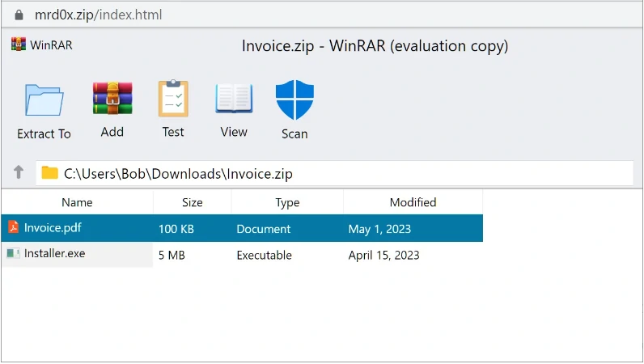
Task: Open the View book icon
Action: pos(234,98)
